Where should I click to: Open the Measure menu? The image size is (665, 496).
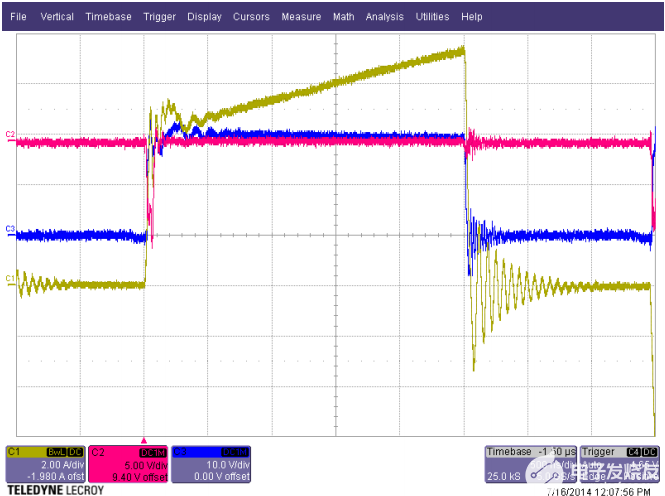[301, 17]
